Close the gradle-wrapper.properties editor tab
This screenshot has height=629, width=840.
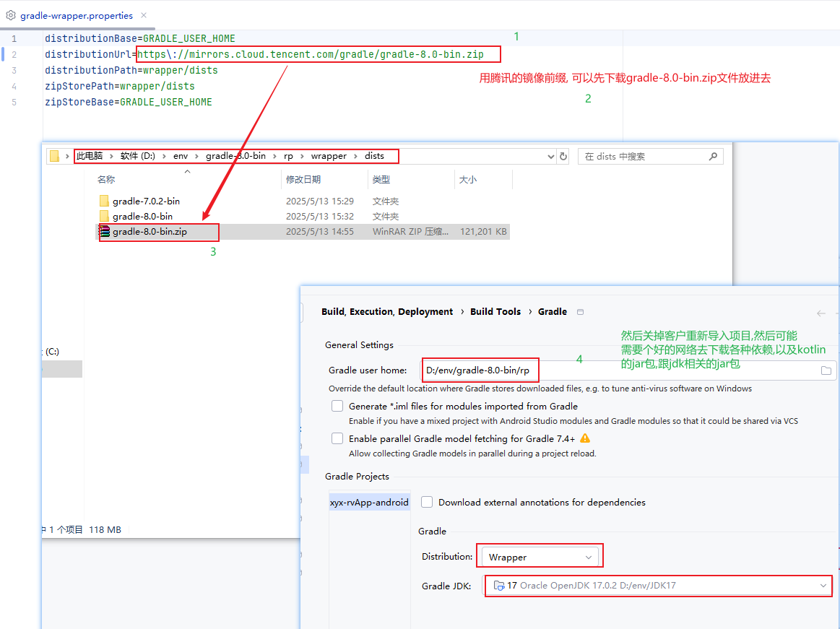click(144, 16)
